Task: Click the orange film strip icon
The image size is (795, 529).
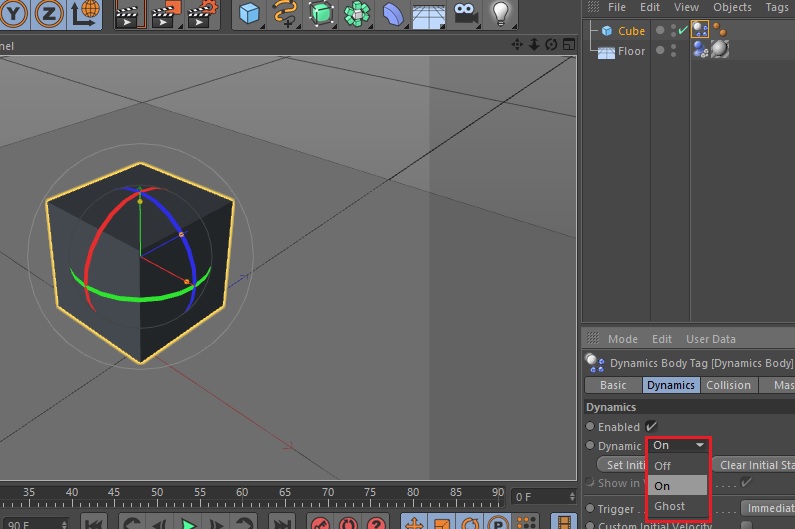Action: (x=564, y=522)
